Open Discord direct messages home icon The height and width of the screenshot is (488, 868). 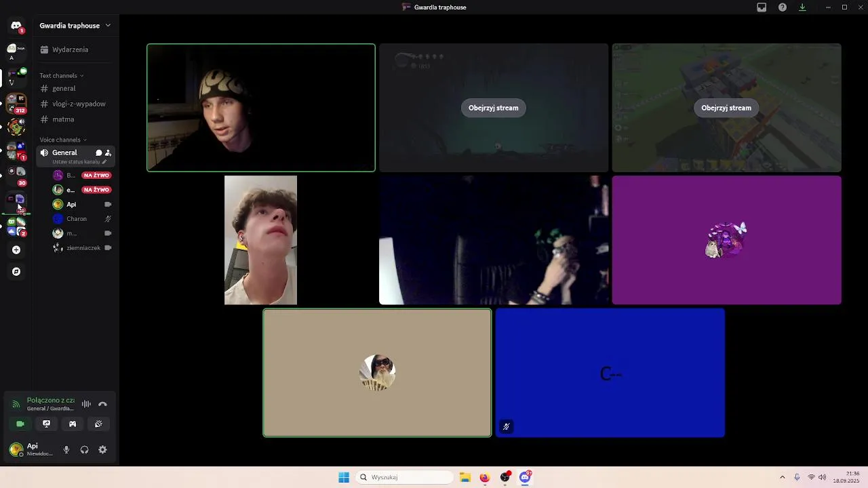(16, 26)
